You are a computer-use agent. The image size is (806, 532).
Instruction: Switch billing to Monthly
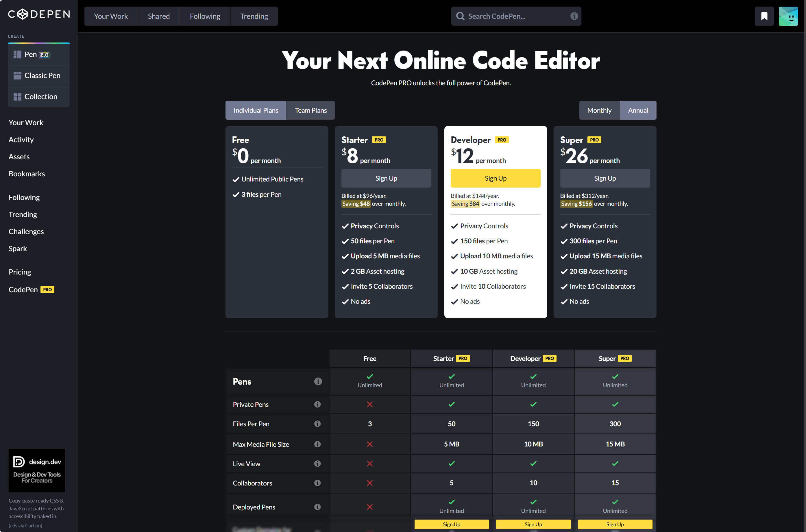[x=599, y=110]
